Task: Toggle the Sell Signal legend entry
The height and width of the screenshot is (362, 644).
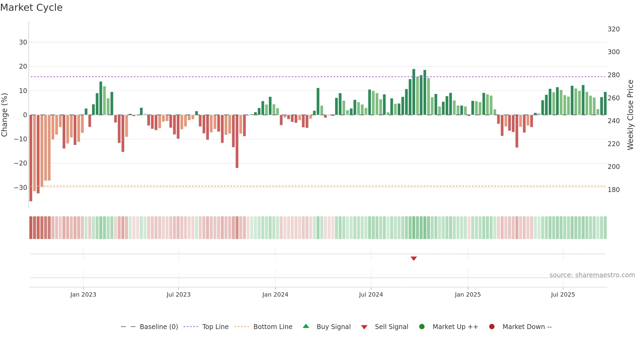Action: click(385, 327)
